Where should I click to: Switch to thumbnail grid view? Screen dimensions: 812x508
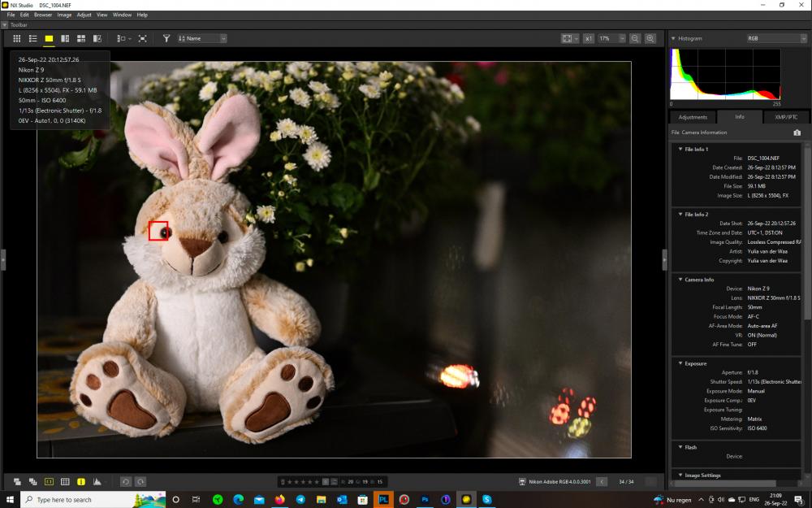click(16, 38)
